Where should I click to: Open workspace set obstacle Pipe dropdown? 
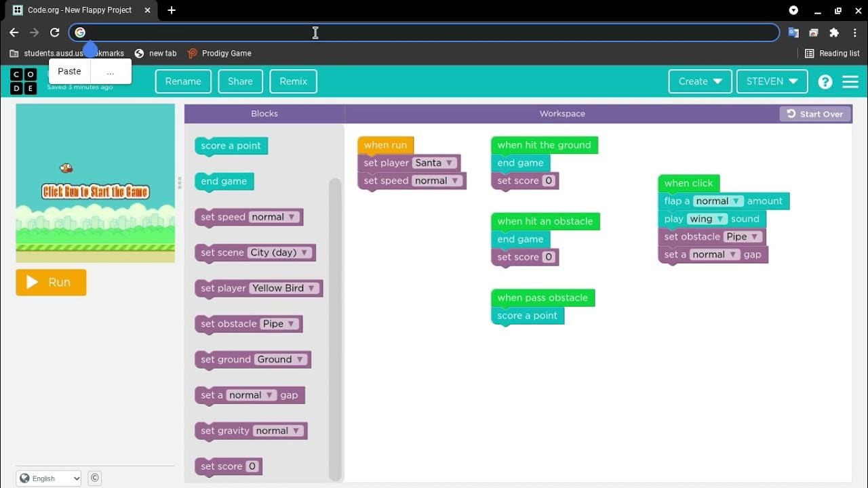point(743,237)
